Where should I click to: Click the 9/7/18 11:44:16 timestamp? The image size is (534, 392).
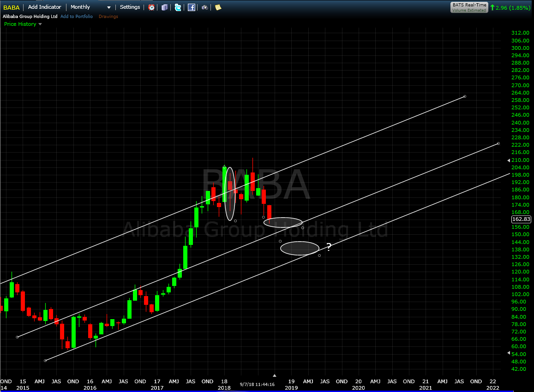(257, 384)
